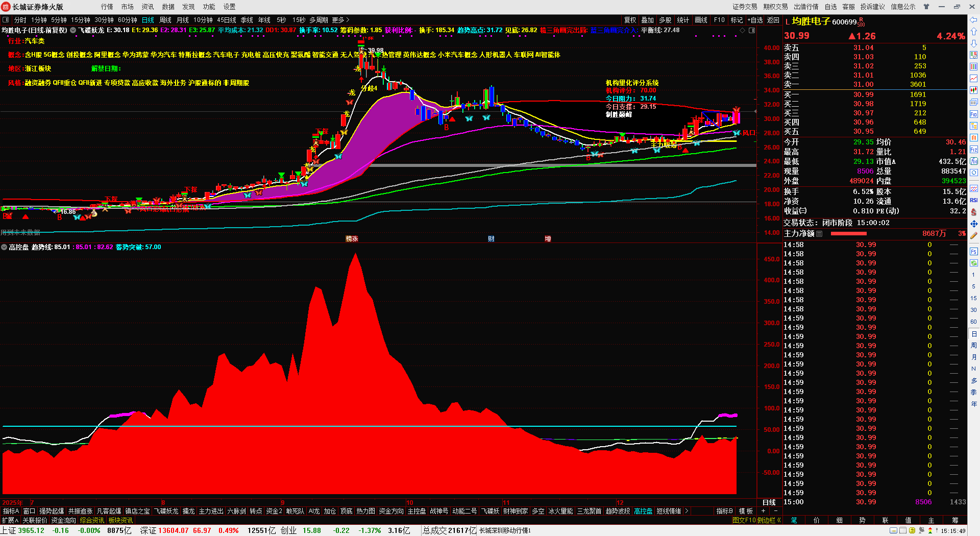This screenshot has height=536, width=980.
Task: Collapse the 扩展 panel
Action: click(10, 520)
